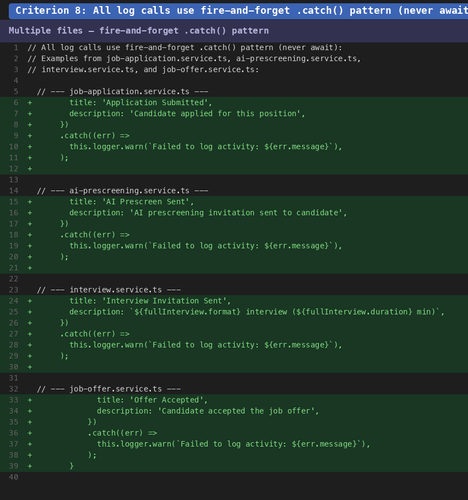Click the this.logger.warn call on line 19
Image resolution: width=468 pixels, height=500 pixels.
pos(206,245)
